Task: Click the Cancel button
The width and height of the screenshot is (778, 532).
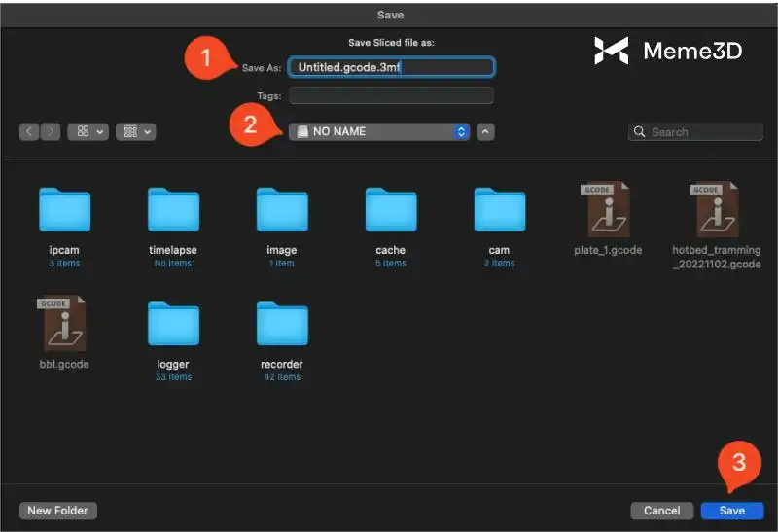Action: click(661, 511)
